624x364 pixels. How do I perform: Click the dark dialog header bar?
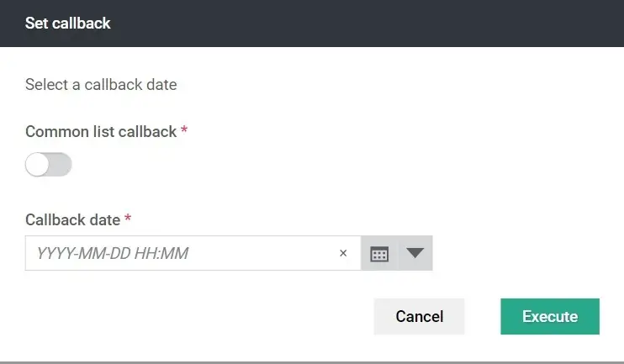336,24
